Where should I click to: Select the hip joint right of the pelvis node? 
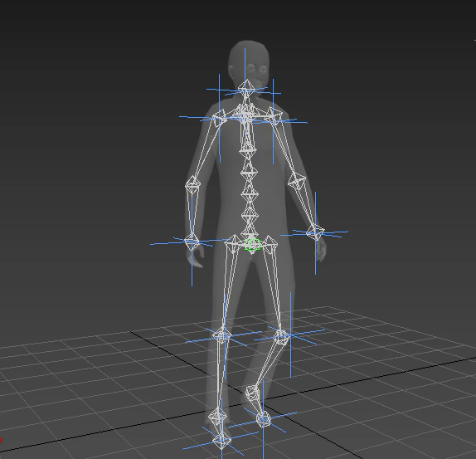[270, 244]
